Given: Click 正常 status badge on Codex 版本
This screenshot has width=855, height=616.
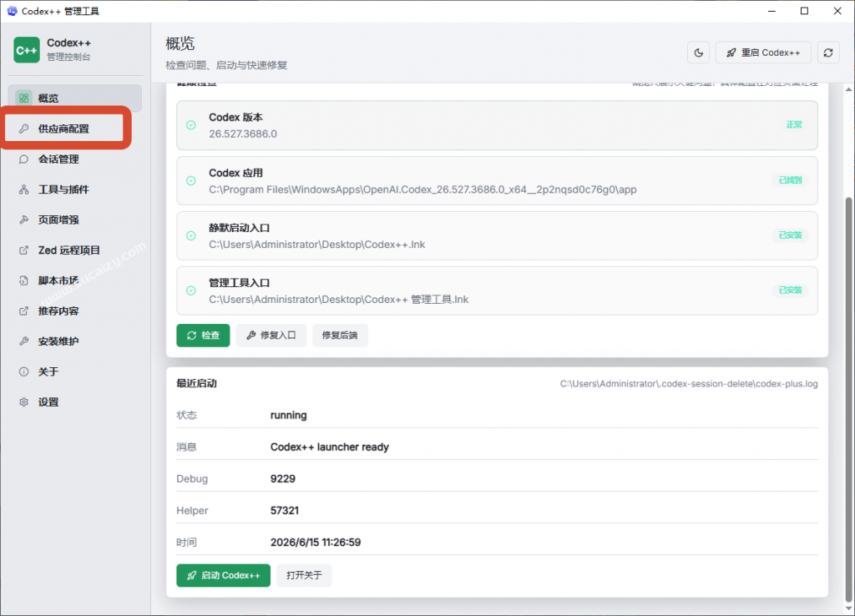Looking at the screenshot, I should click(x=794, y=125).
